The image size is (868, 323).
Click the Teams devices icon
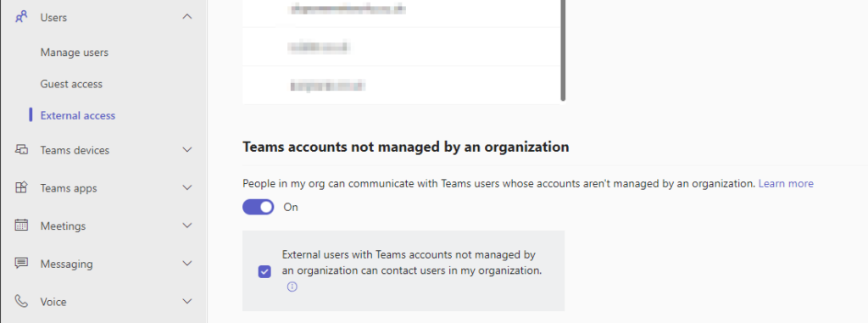(x=21, y=149)
